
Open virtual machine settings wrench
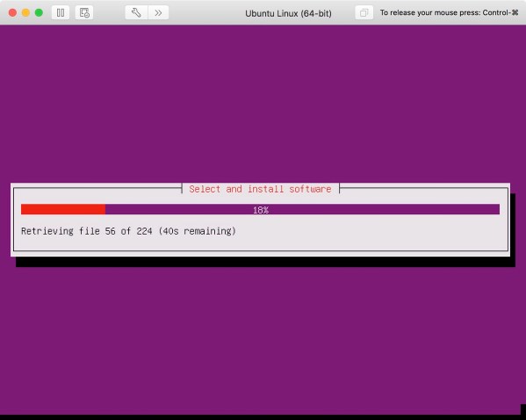click(136, 13)
